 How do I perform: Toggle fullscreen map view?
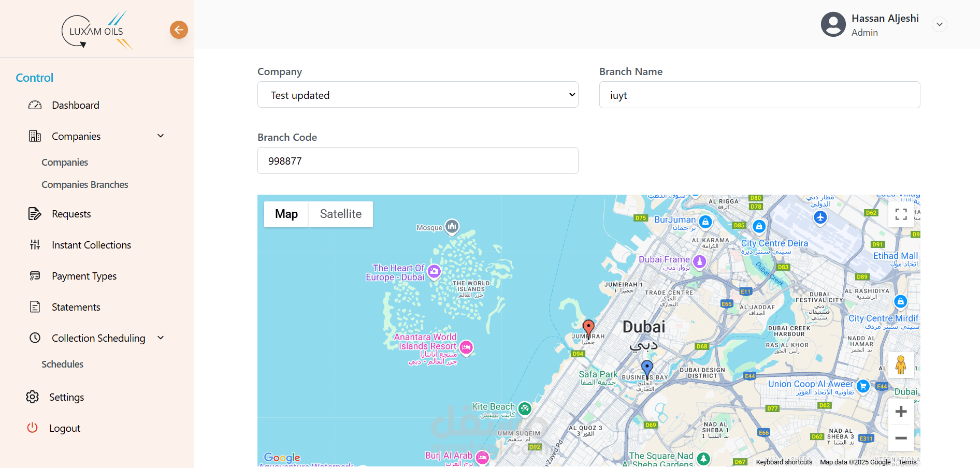[x=901, y=214]
